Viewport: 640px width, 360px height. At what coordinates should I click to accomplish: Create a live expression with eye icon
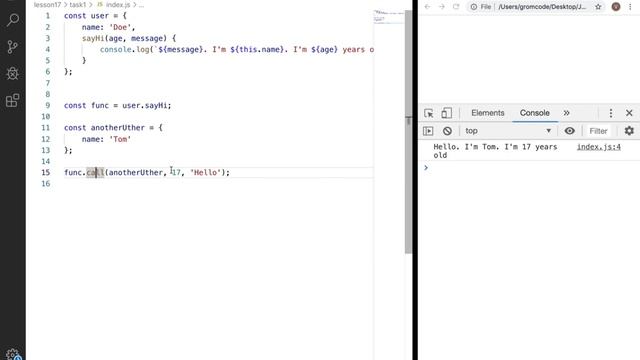570,131
